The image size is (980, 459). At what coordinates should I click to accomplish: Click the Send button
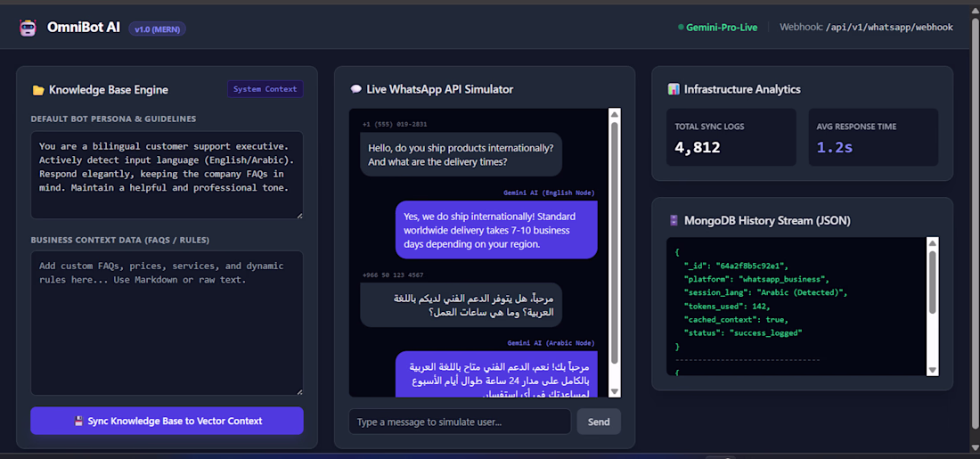599,422
